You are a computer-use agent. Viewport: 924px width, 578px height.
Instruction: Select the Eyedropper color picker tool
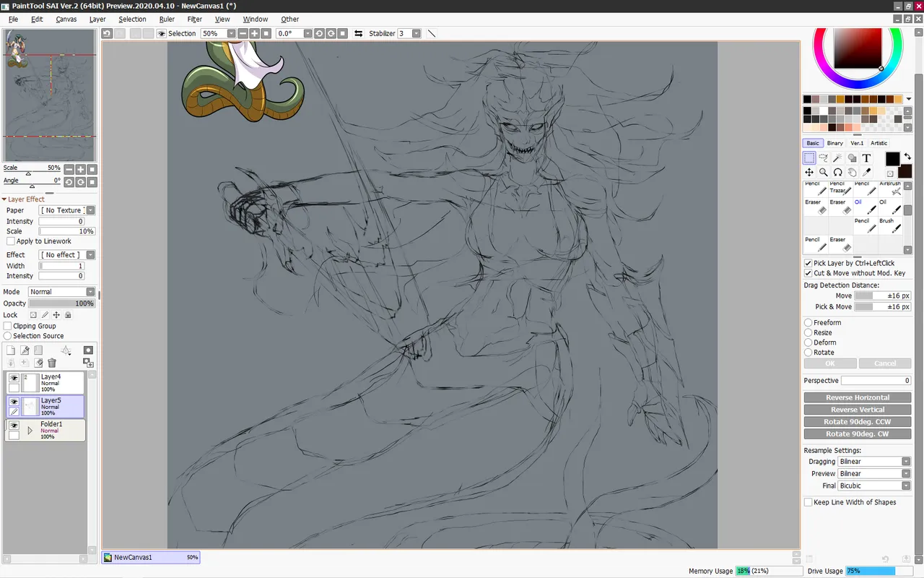pyautogui.click(x=866, y=173)
